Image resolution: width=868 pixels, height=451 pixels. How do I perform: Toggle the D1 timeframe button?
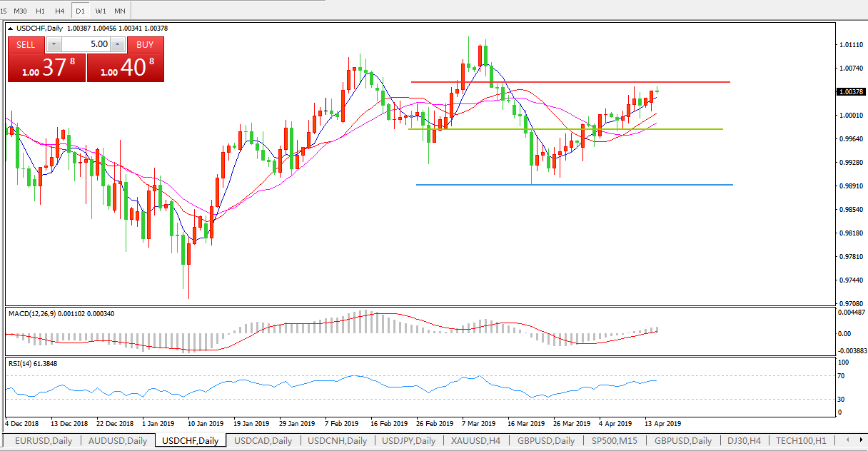(x=81, y=11)
